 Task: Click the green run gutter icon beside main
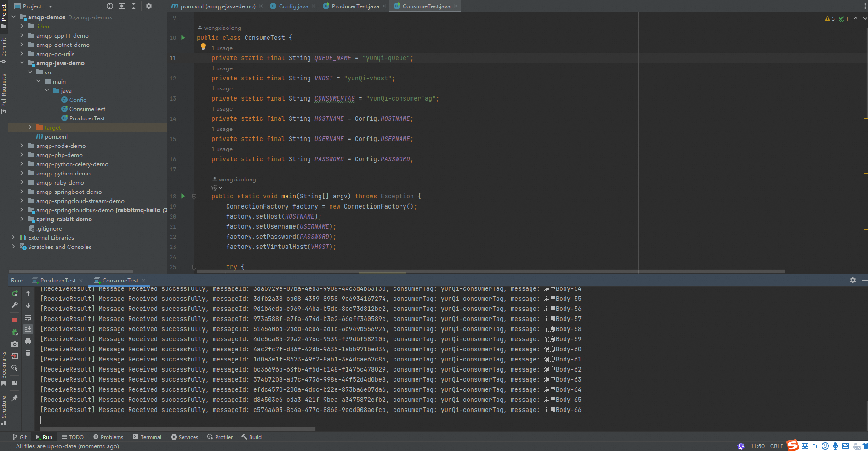click(183, 196)
